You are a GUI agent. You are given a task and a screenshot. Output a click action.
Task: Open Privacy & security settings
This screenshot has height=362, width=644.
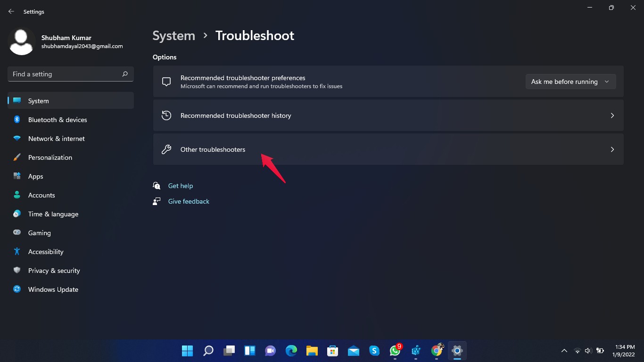71,271
